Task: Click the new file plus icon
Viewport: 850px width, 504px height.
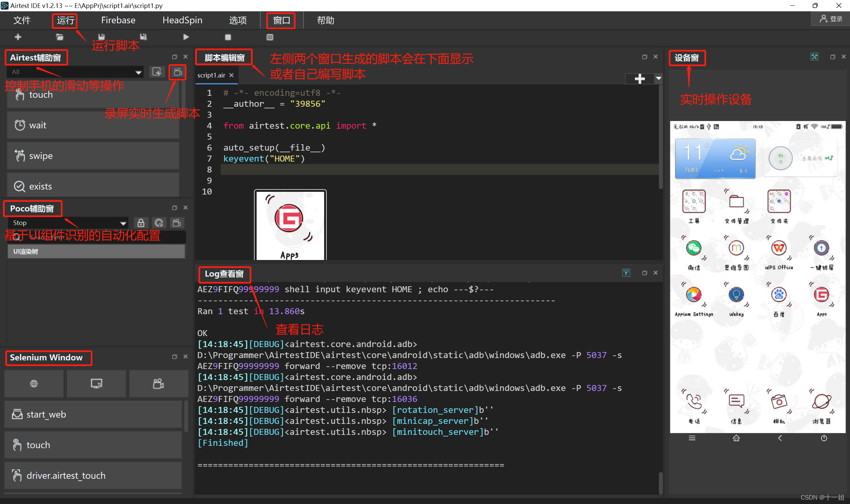Action: coord(18,37)
